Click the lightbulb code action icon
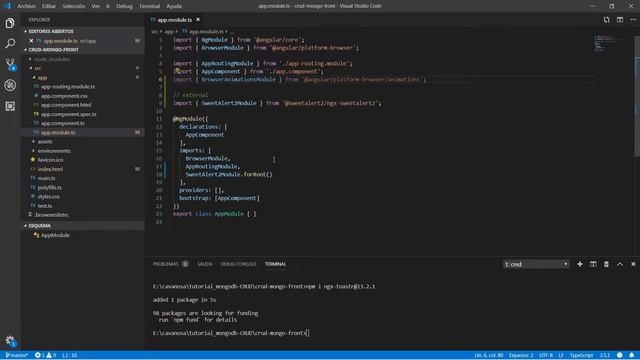Screen dimensions: 640x360 tap(177, 70)
